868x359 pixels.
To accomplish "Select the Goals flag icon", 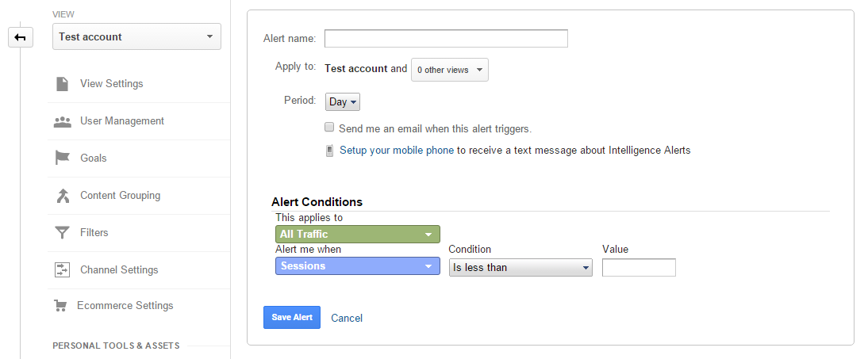I will tap(62, 158).
